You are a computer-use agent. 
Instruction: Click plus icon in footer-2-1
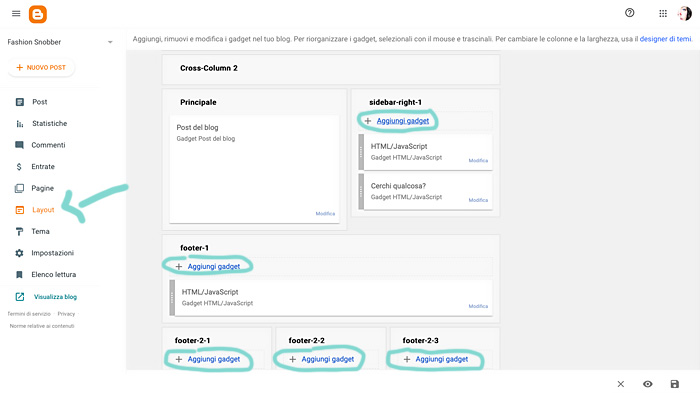pyautogui.click(x=179, y=360)
